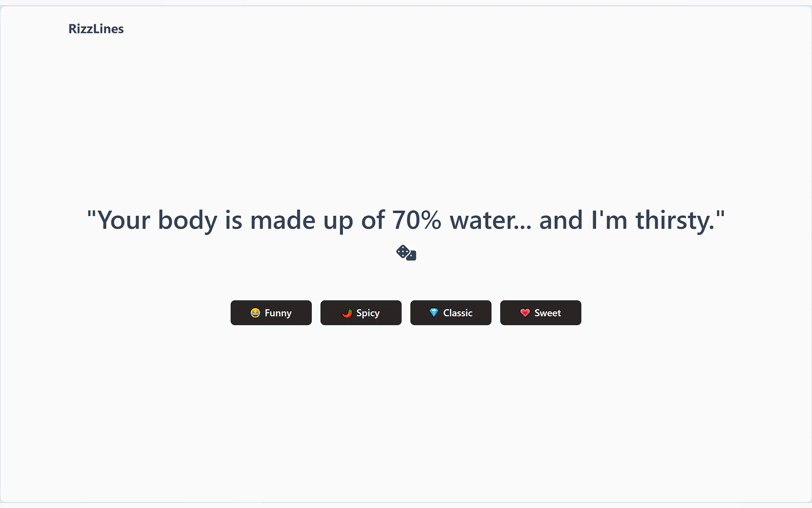
Task: Click the displayed pickup line quote
Action: point(406,220)
